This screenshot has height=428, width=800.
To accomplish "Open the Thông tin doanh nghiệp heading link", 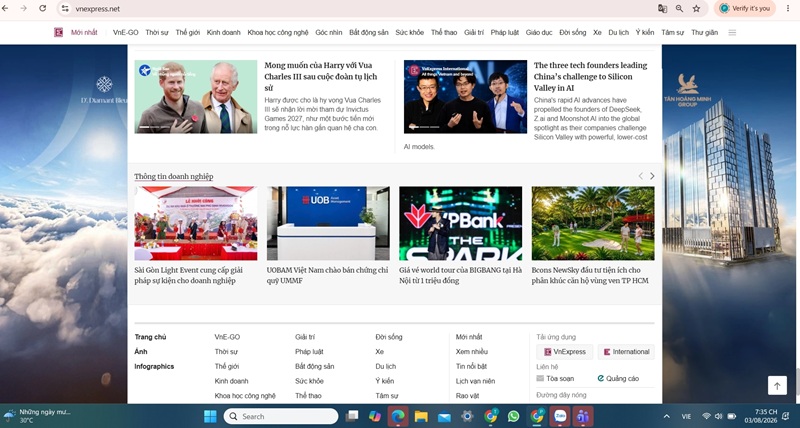I will coord(174,177).
